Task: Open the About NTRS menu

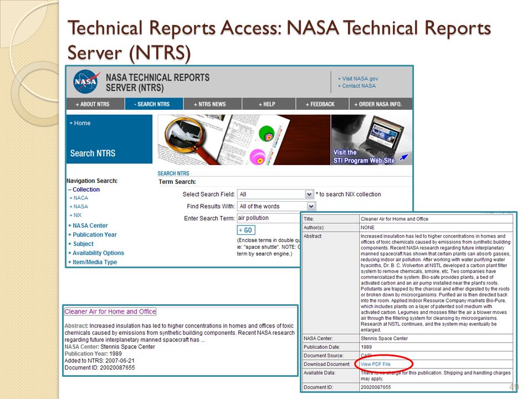Action: click(95, 104)
